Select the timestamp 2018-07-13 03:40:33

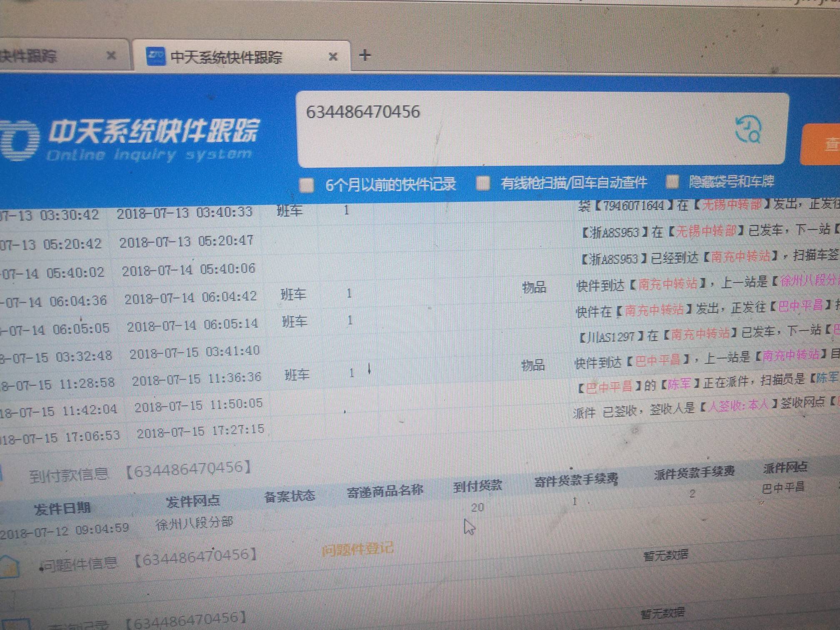click(x=185, y=213)
